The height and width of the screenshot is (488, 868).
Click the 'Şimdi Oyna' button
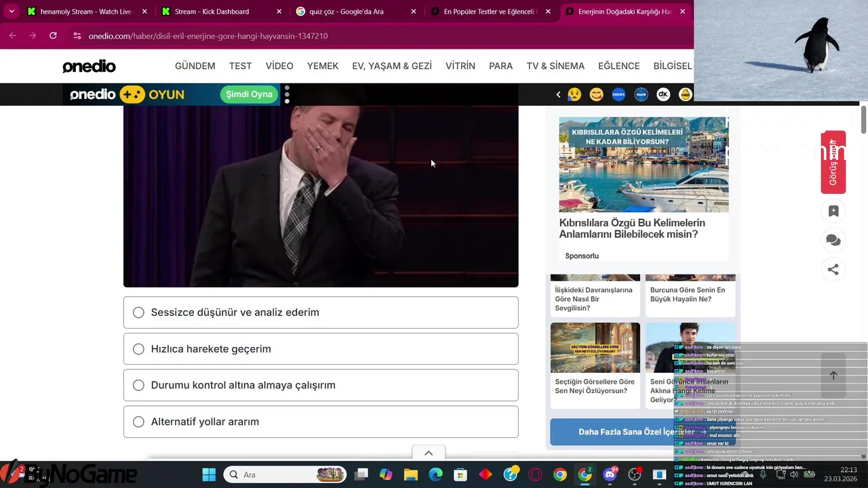pos(249,94)
